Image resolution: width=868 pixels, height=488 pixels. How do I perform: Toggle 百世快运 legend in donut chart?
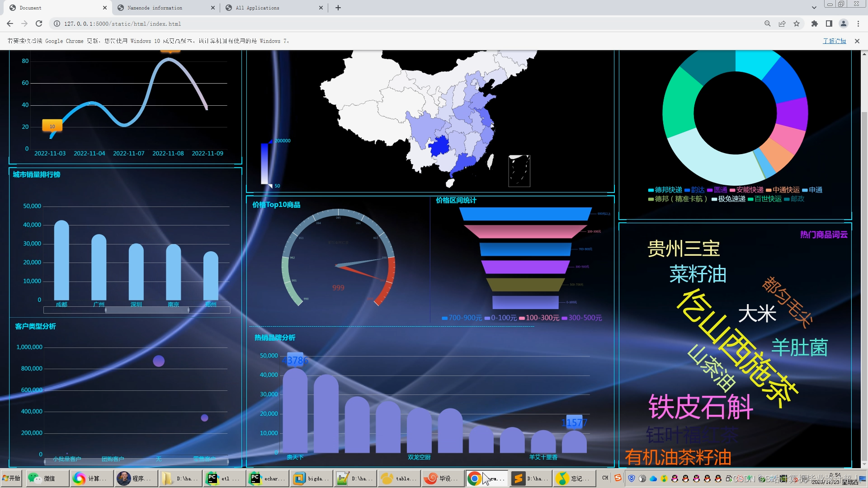(x=764, y=199)
